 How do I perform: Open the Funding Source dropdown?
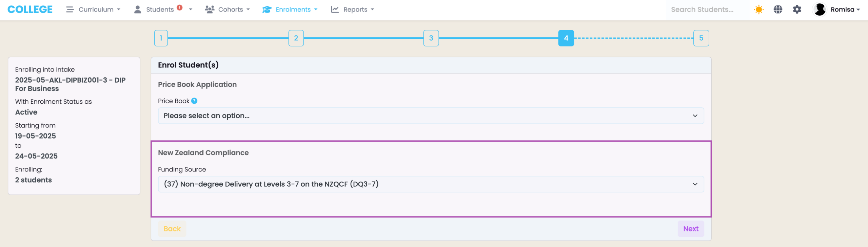pyautogui.click(x=431, y=184)
